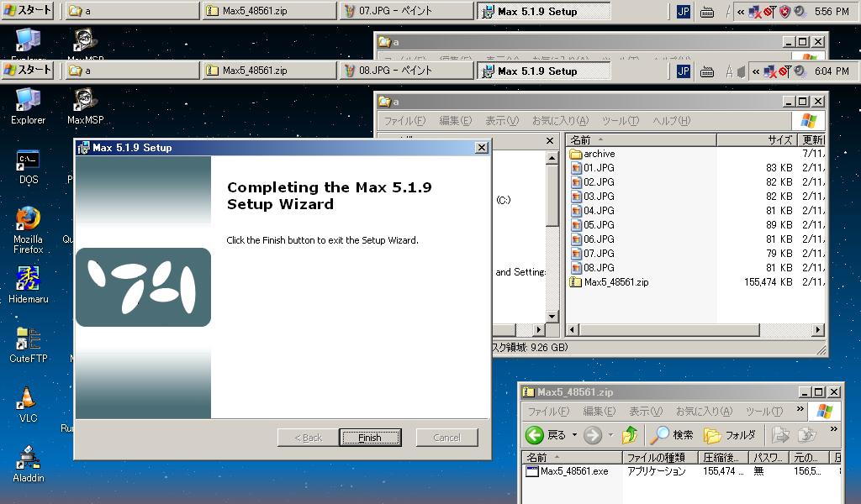Screen dimensions: 861x504
Task: Launch Mozilla Firefox from the desktop
Action: (28, 230)
